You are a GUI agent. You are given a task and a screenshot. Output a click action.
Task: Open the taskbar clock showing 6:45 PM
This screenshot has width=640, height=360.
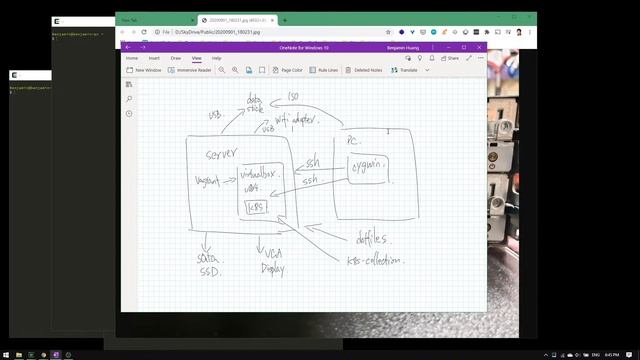611,355
